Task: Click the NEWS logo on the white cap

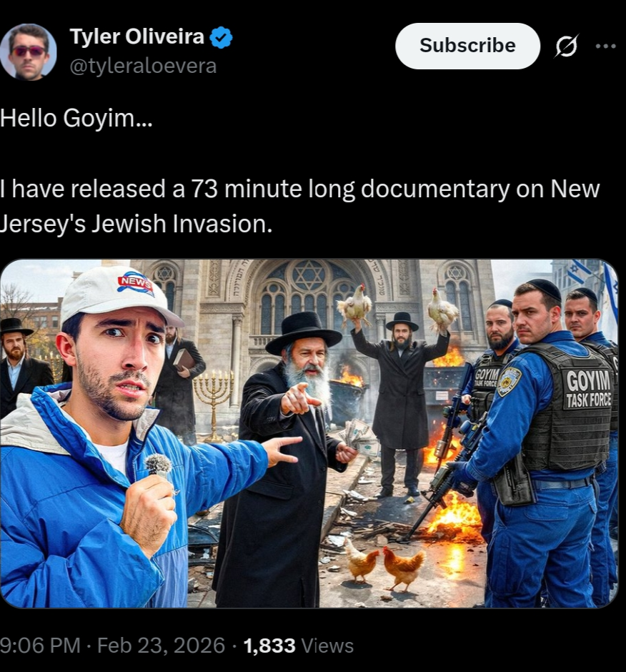Action: coord(136,283)
